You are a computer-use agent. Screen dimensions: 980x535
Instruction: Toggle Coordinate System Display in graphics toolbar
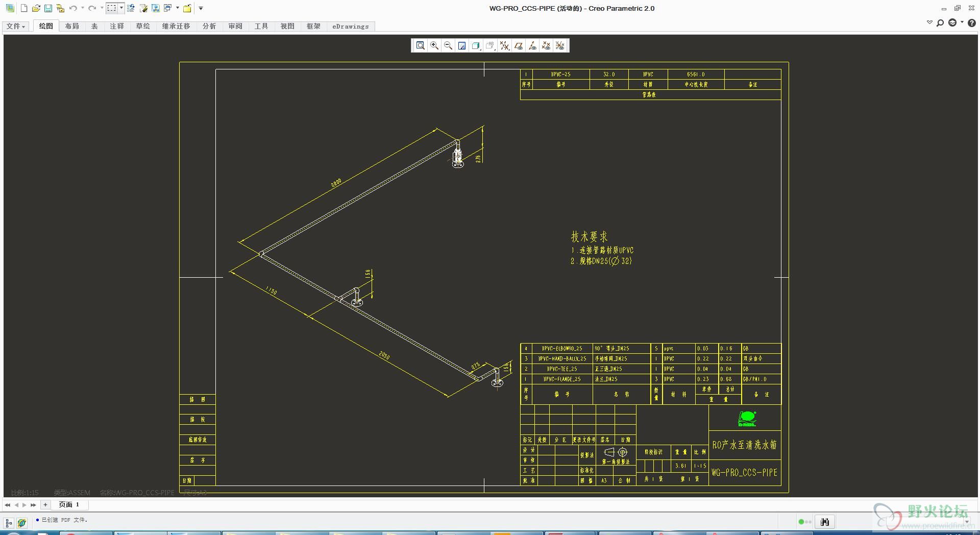click(x=560, y=45)
